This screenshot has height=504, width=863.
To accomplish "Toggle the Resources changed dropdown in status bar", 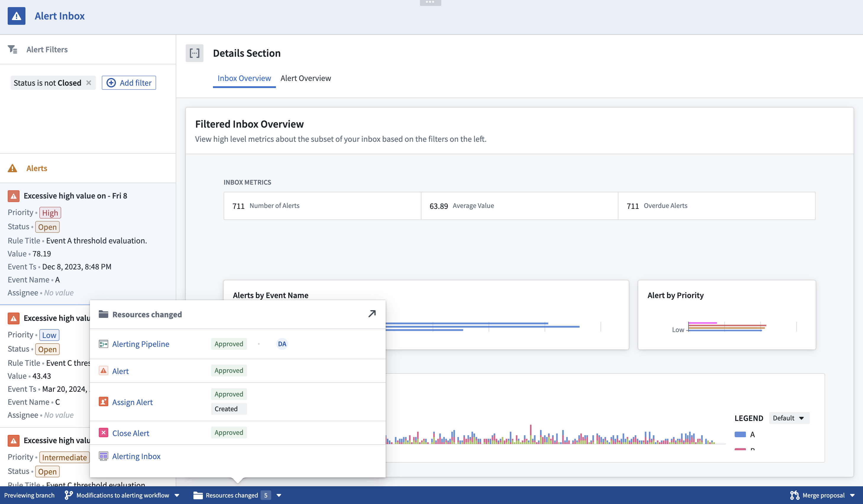I will tap(279, 495).
